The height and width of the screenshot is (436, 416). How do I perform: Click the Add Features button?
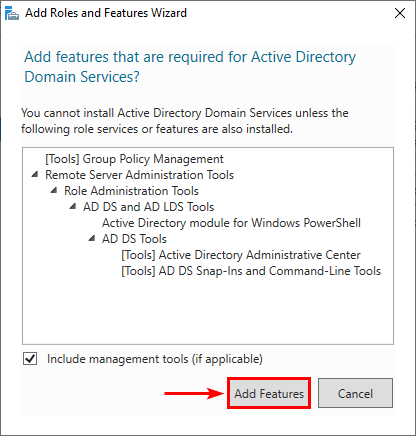point(269,393)
